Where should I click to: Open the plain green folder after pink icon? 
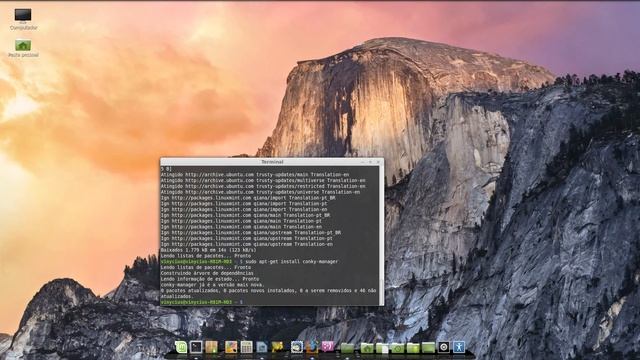(x=347, y=347)
